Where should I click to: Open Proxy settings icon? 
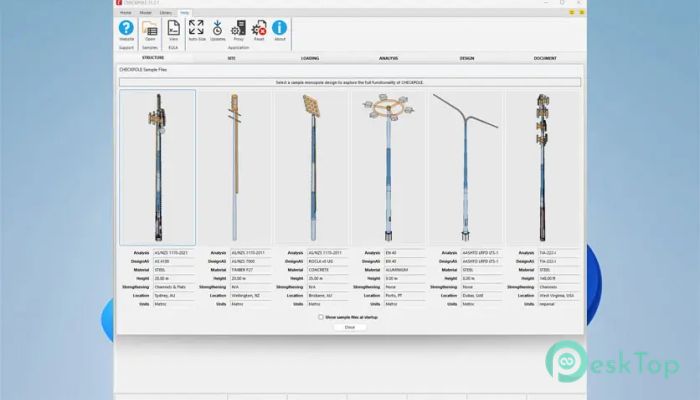[x=238, y=30]
